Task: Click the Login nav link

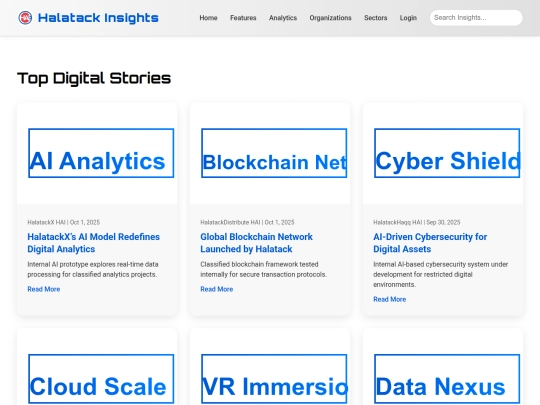Action: (408, 18)
